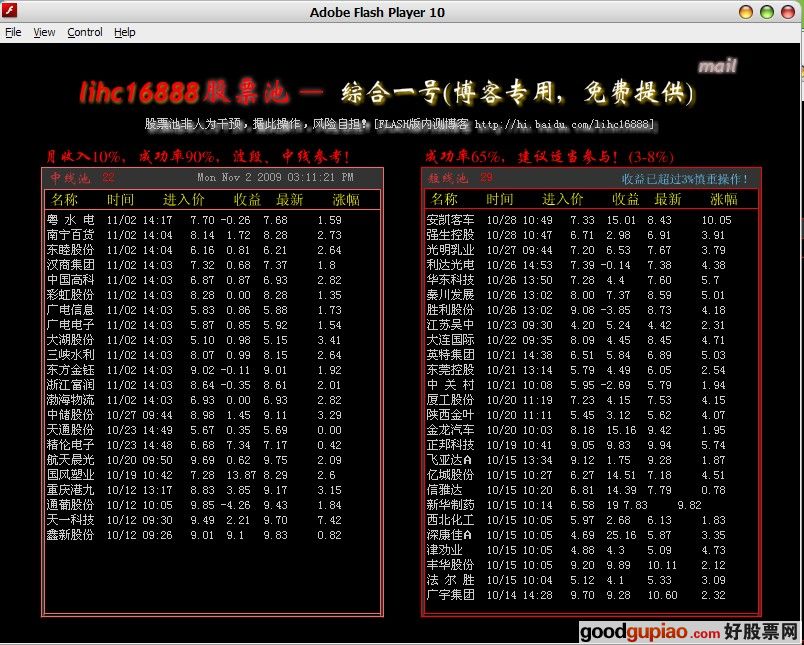Click the 名称 header in left table
The width and height of the screenshot is (804, 645).
click(x=64, y=199)
